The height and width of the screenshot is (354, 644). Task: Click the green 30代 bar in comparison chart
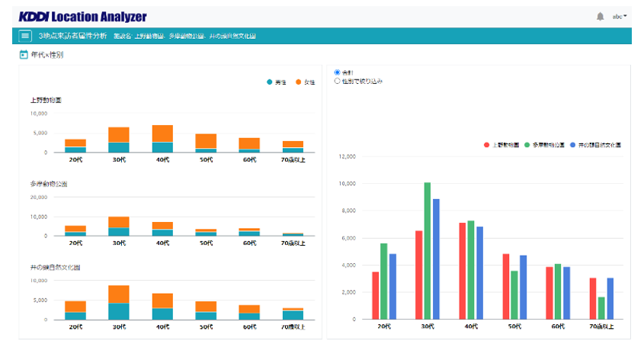click(x=428, y=250)
